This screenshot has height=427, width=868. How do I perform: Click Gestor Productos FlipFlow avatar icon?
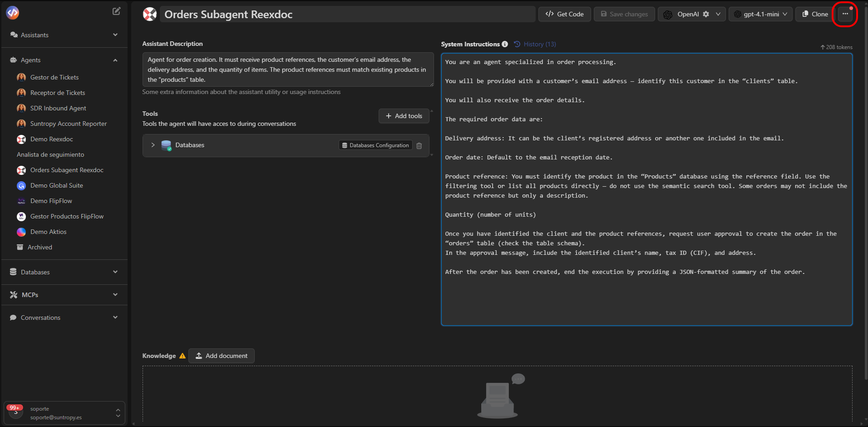coord(21,216)
